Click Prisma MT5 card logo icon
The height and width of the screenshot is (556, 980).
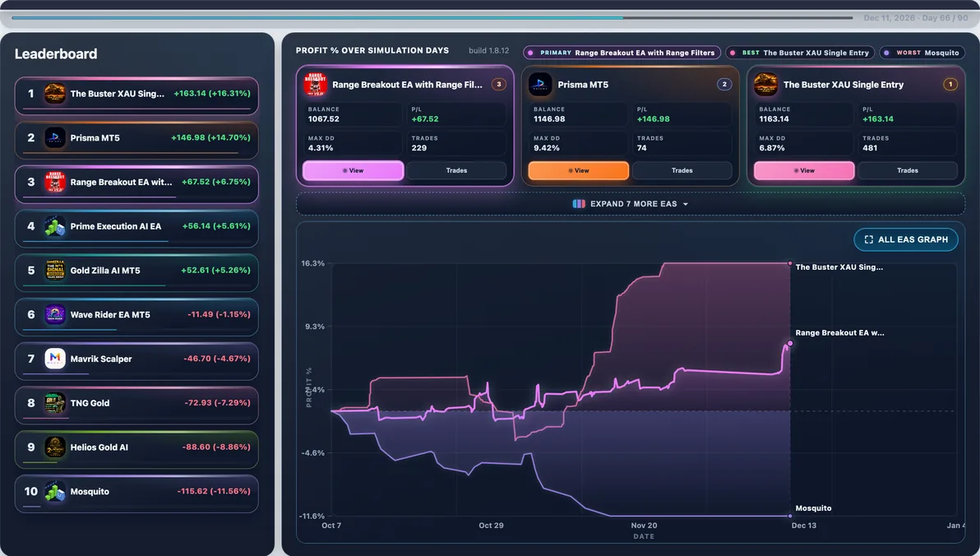pos(540,85)
